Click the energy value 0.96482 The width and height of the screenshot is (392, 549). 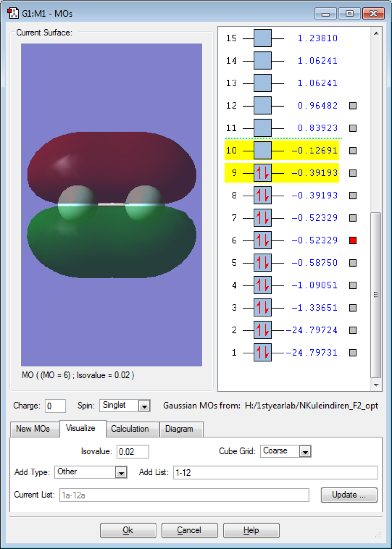tap(317, 105)
